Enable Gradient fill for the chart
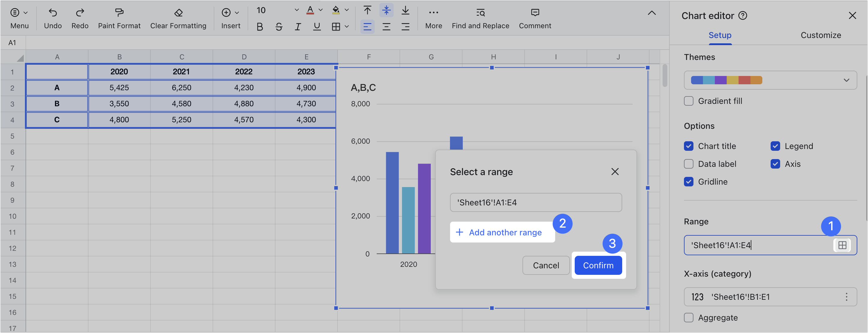The width and height of the screenshot is (868, 333). (689, 101)
